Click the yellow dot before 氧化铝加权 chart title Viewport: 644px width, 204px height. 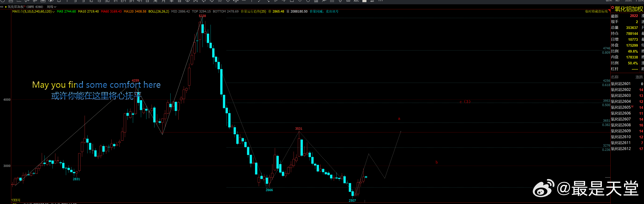(6, 7)
